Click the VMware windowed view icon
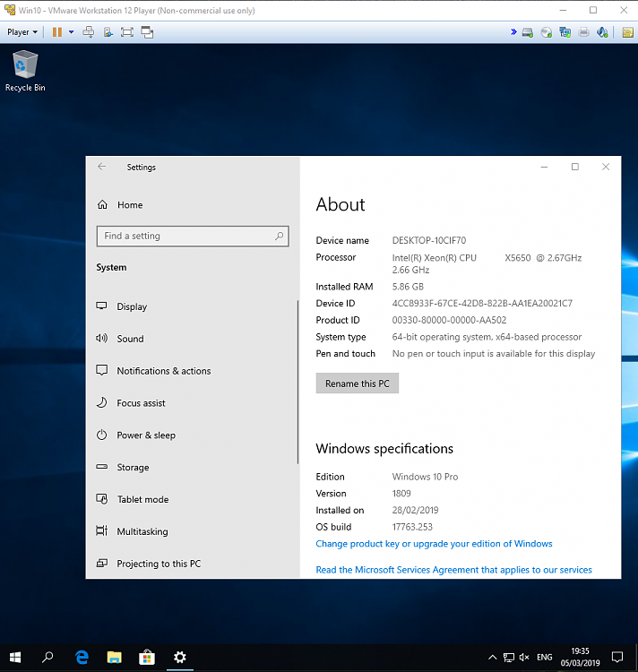Viewport: 638px width, 672px height. [147, 32]
